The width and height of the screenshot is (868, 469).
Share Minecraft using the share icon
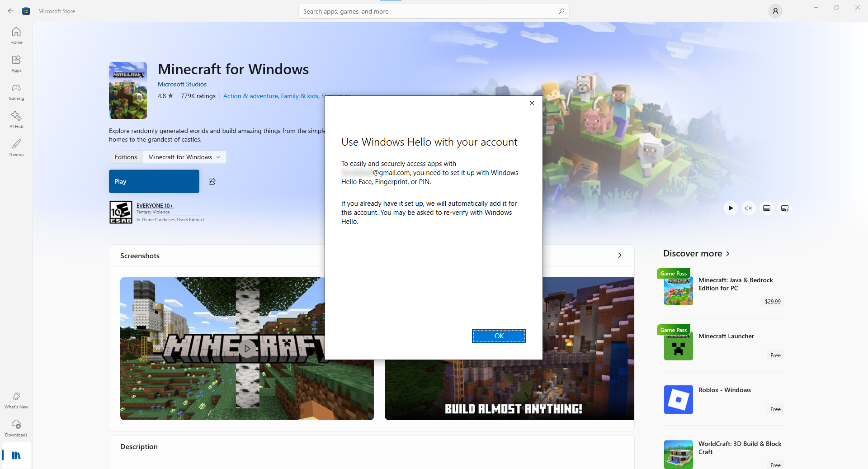[212, 181]
